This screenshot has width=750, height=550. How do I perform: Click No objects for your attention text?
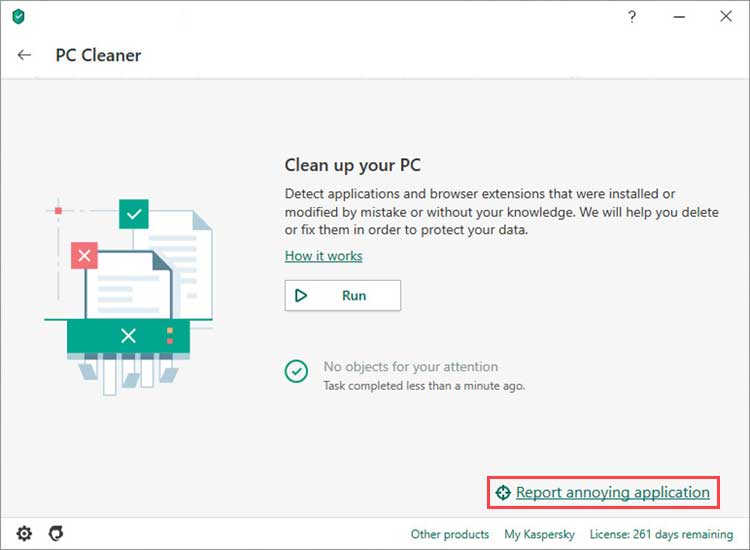[410, 367]
